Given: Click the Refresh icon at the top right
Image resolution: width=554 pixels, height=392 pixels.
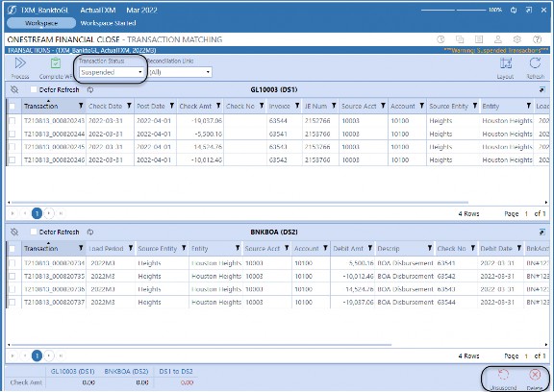Looking at the screenshot, I should [535, 63].
